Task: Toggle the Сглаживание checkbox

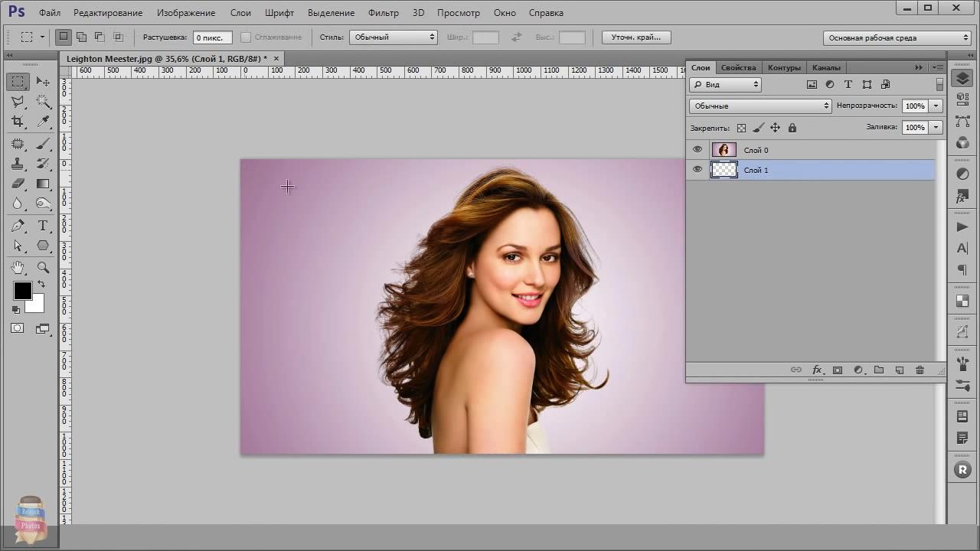Action: point(246,37)
